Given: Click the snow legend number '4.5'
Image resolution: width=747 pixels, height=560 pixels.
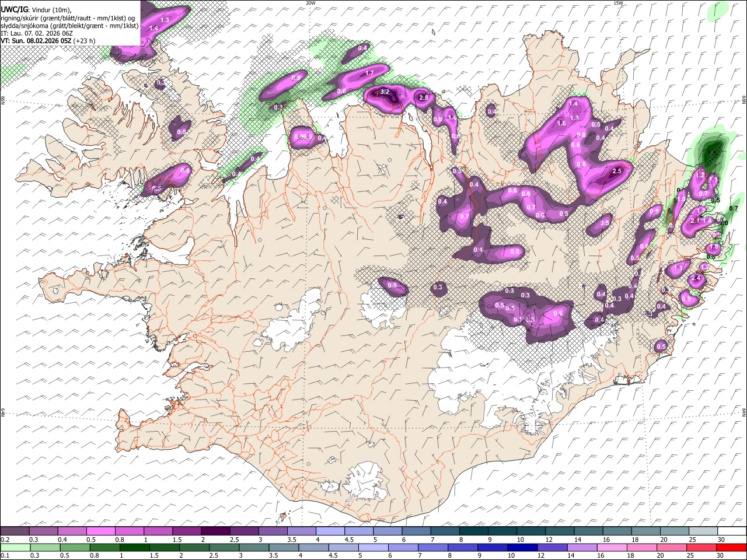Looking at the screenshot, I should click(x=349, y=540).
